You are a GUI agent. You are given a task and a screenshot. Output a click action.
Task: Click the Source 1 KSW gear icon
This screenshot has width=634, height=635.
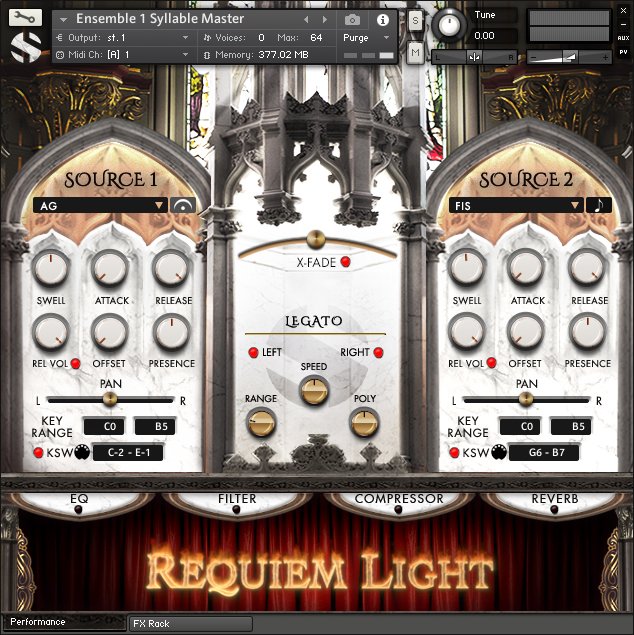pyautogui.click(x=70, y=453)
